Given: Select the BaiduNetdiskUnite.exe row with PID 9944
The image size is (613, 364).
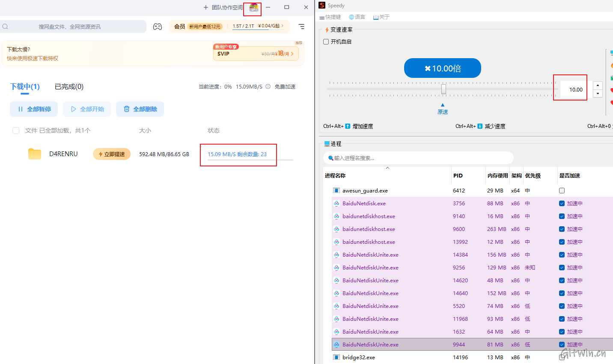Looking at the screenshot, I should click(472, 344).
